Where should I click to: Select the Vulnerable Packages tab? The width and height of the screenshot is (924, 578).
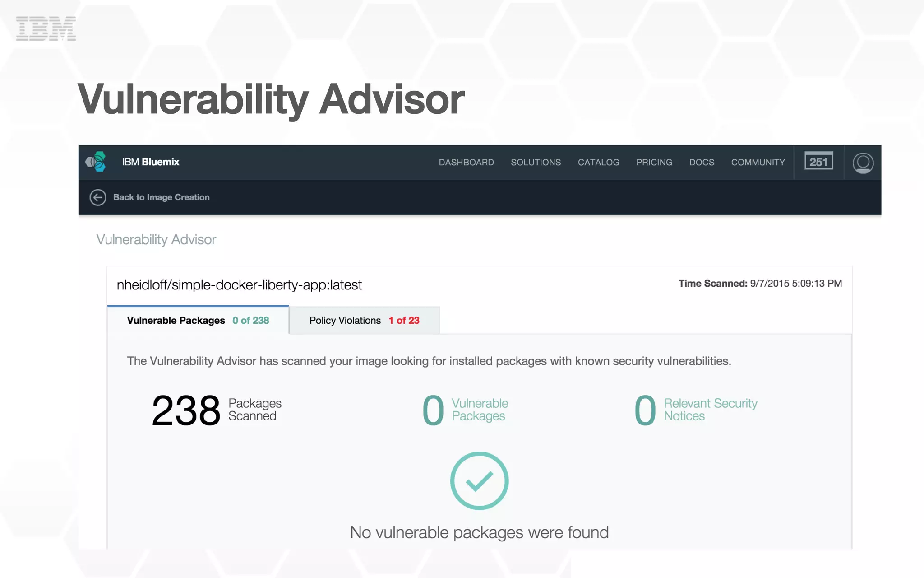pos(198,320)
